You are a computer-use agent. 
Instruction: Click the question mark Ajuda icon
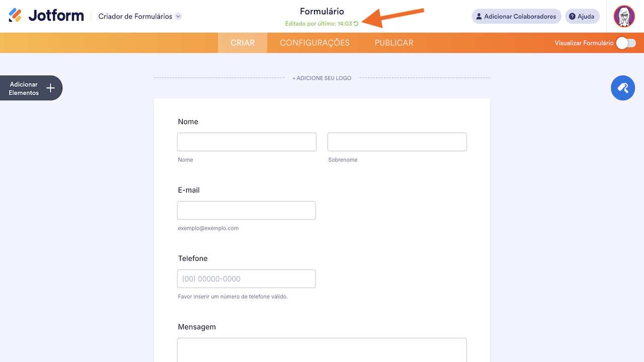click(x=572, y=17)
